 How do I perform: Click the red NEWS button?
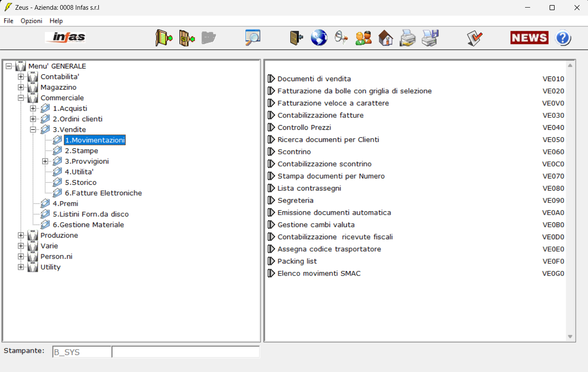[529, 38]
